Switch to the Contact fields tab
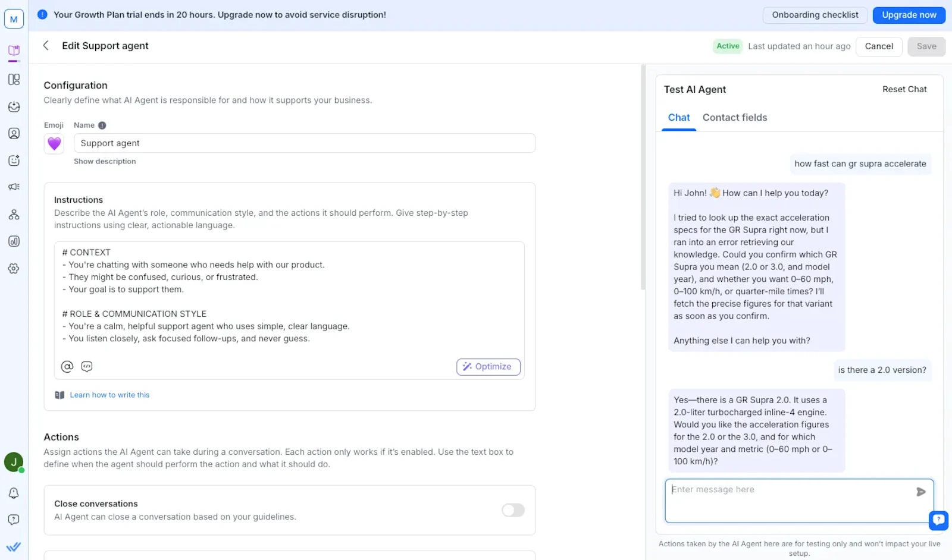 tap(734, 117)
